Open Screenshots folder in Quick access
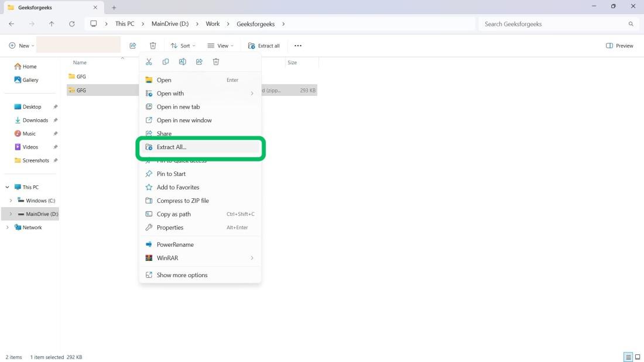 tap(32, 160)
